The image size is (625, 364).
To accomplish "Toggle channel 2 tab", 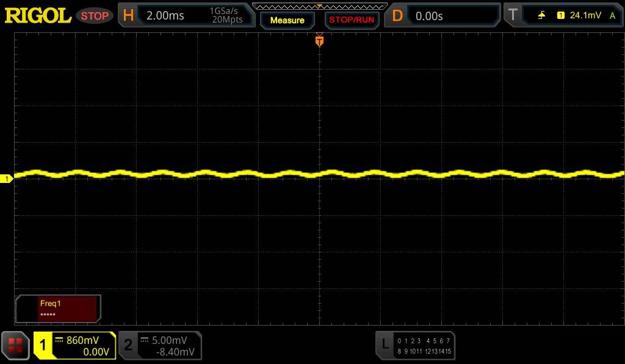I will 128,344.
